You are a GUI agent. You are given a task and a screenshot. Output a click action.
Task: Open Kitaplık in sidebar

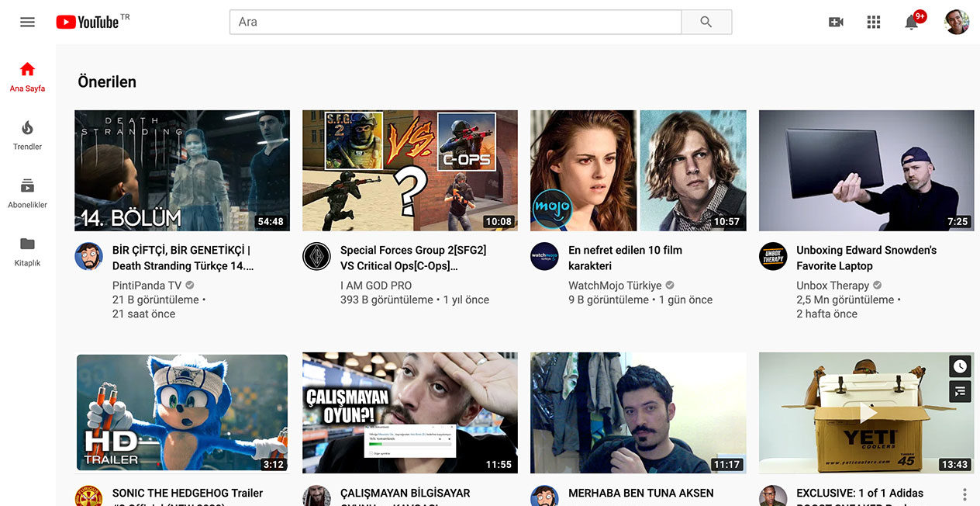coord(27,251)
